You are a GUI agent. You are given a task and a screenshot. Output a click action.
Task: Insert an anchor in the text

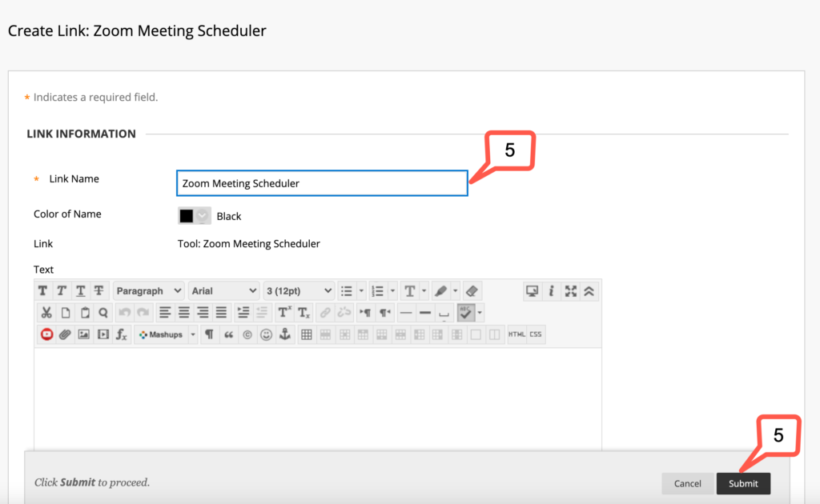(285, 334)
